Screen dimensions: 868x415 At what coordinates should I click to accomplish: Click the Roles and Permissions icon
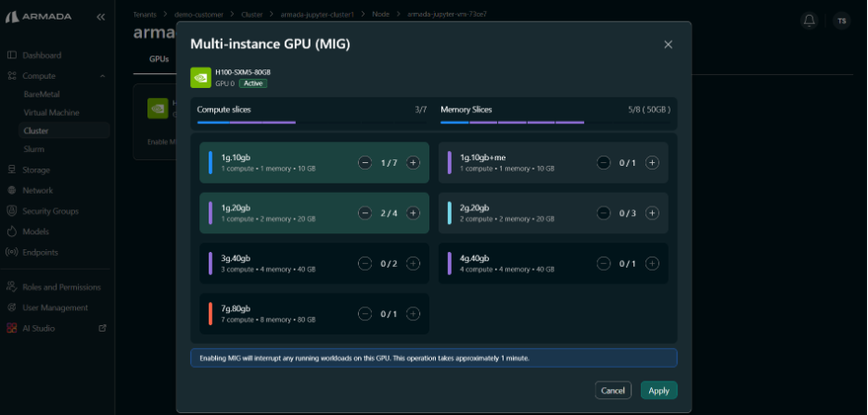(12, 286)
